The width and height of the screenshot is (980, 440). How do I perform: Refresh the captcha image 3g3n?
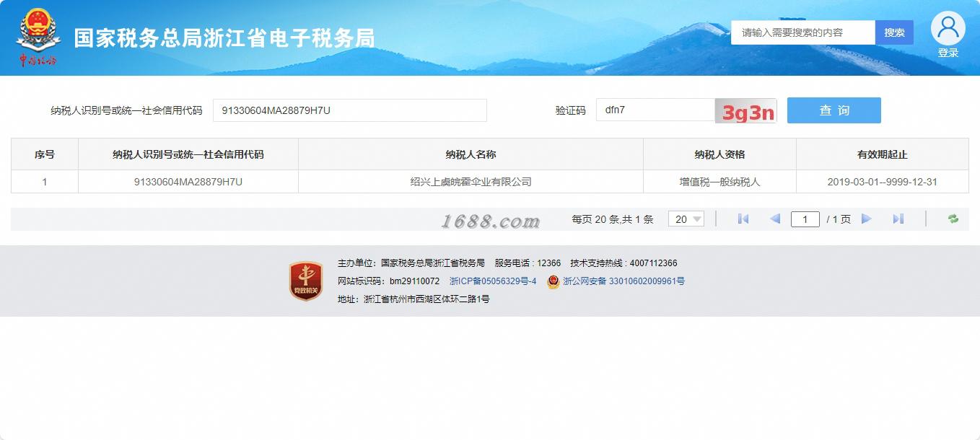(745, 111)
